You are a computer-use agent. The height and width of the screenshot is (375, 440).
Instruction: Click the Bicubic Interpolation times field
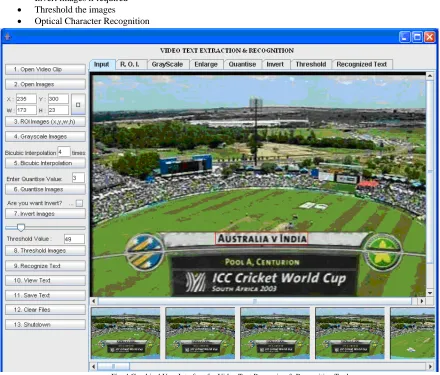click(64, 152)
